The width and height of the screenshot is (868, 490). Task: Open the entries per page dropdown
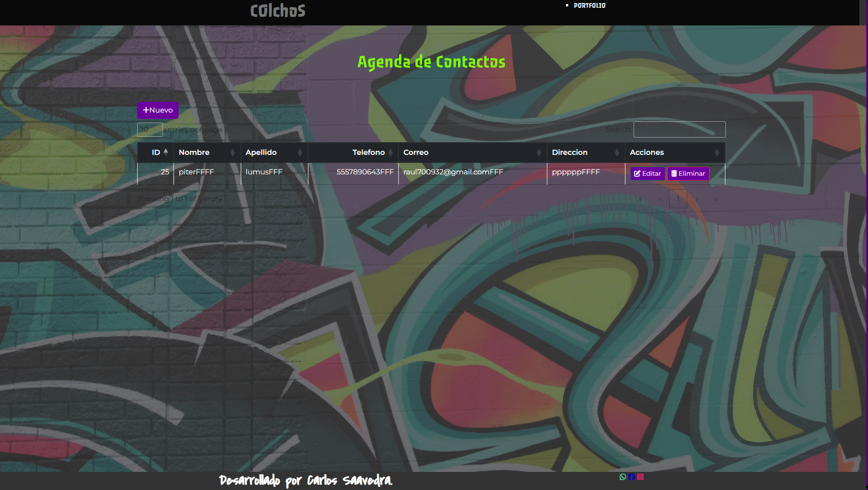coord(150,130)
